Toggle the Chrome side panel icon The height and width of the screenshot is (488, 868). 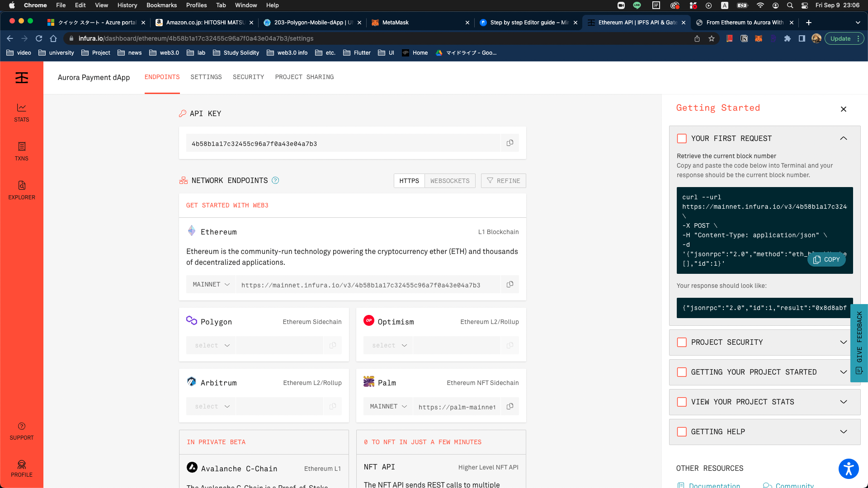[802, 38]
